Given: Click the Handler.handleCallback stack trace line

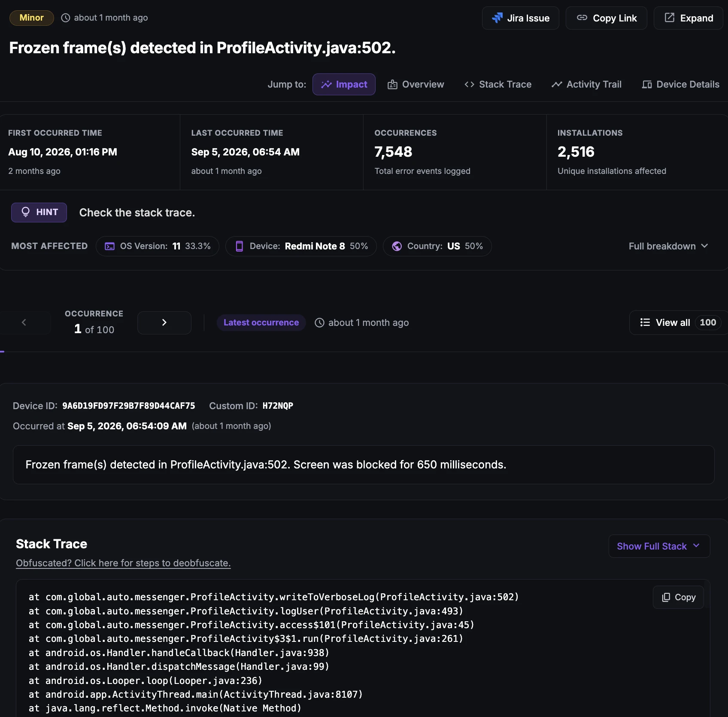Looking at the screenshot, I should (179, 653).
